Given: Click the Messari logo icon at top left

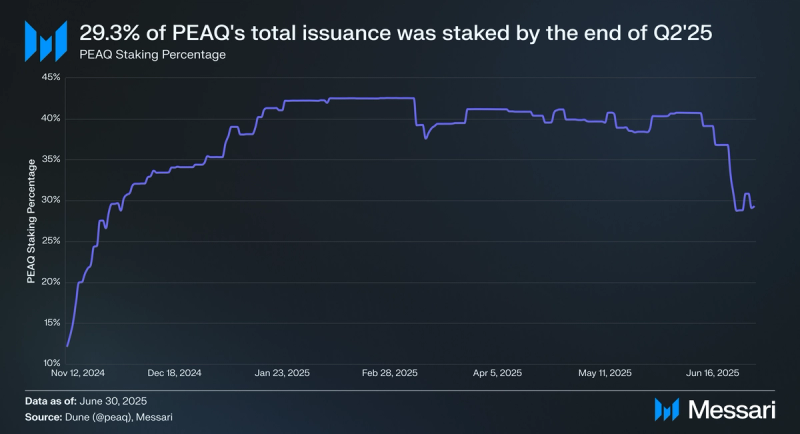Looking at the screenshot, I should (46, 41).
